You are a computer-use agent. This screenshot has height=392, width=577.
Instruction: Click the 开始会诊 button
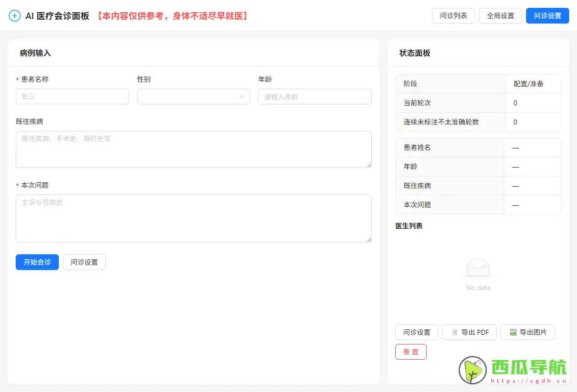(37, 262)
